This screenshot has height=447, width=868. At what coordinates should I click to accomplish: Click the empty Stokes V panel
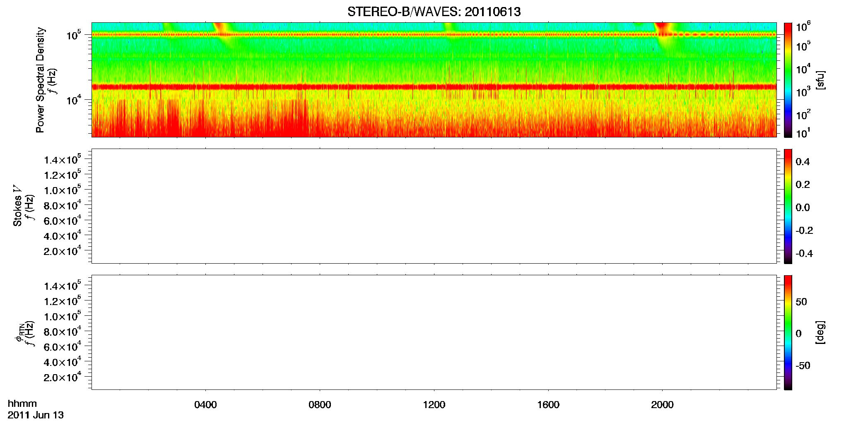click(434, 206)
